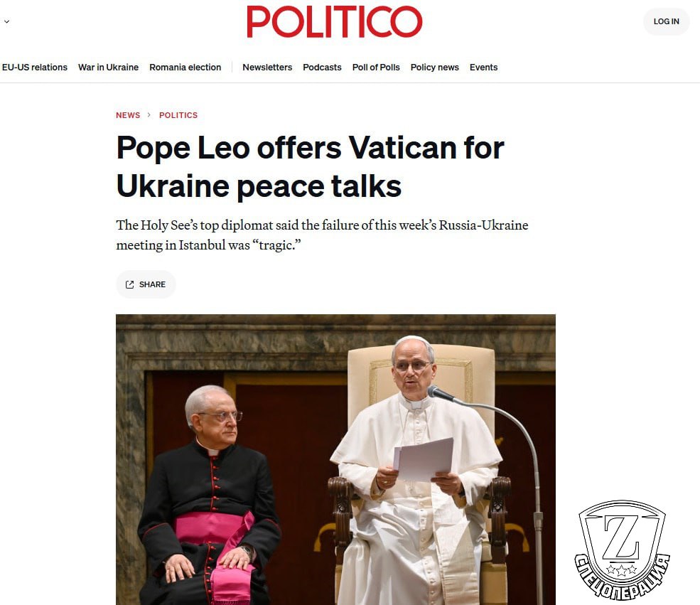Open War in Ukraine section

pyautogui.click(x=108, y=67)
